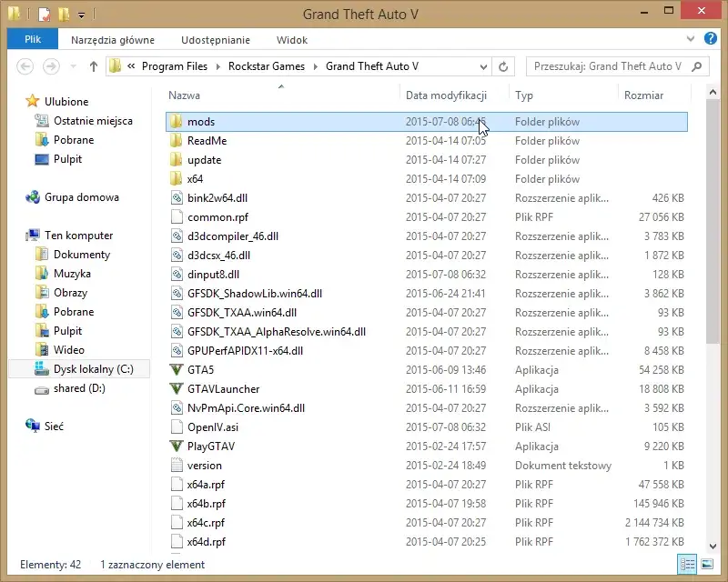Click the Back navigation arrow
This screenshot has width=728, height=582.
click(x=25, y=66)
